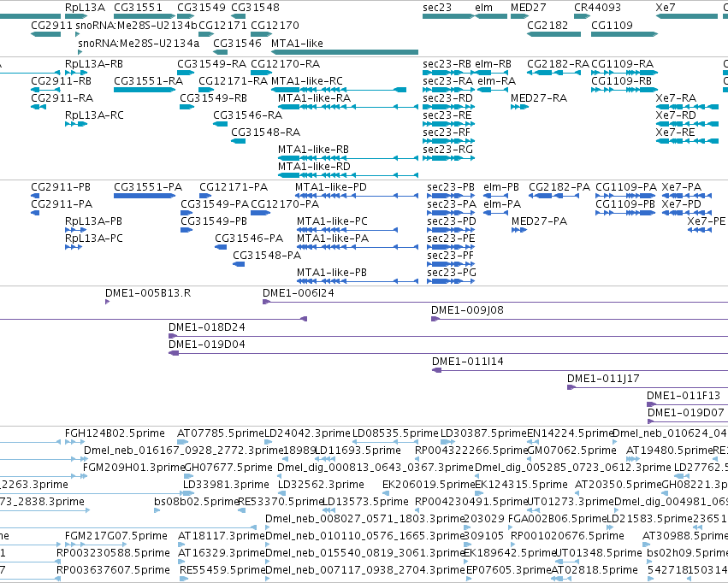This screenshot has width=728, height=583.
Task: Select transcript Xe7-RE
Action: 676,132
